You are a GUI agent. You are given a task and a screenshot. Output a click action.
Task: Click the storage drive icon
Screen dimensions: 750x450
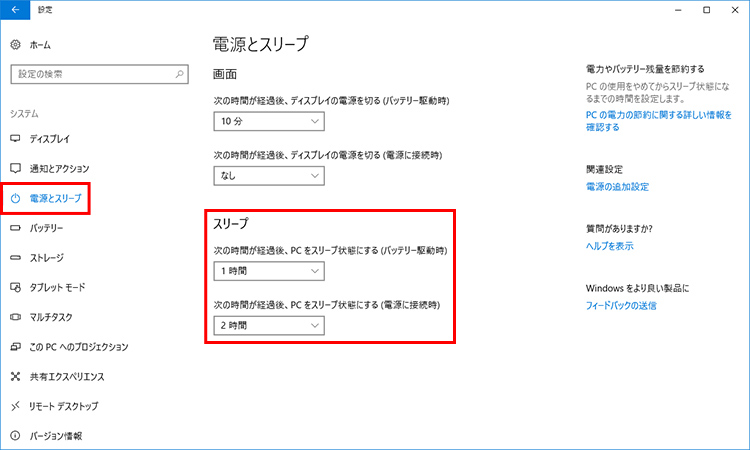tap(15, 257)
